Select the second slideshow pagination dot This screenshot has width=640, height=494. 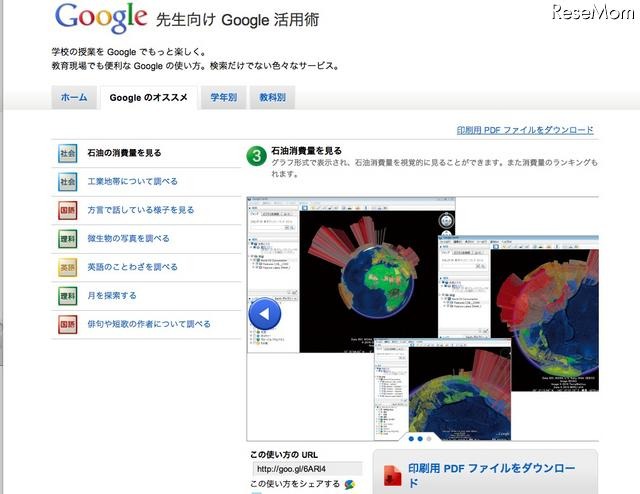(x=420, y=439)
